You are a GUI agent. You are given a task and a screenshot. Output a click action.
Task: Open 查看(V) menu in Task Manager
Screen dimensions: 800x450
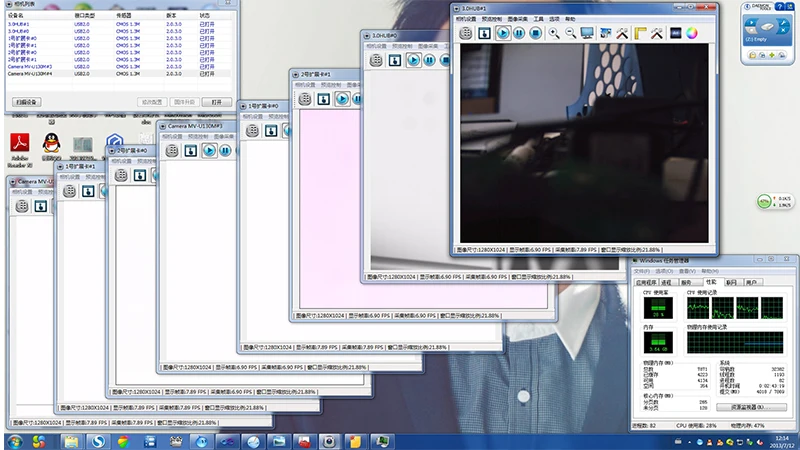tap(687, 271)
